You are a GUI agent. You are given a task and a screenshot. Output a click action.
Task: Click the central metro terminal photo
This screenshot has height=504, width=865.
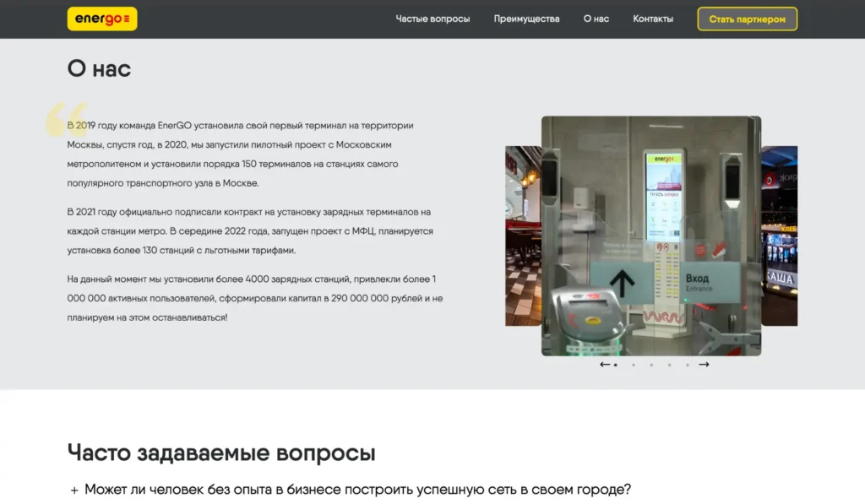point(650,236)
